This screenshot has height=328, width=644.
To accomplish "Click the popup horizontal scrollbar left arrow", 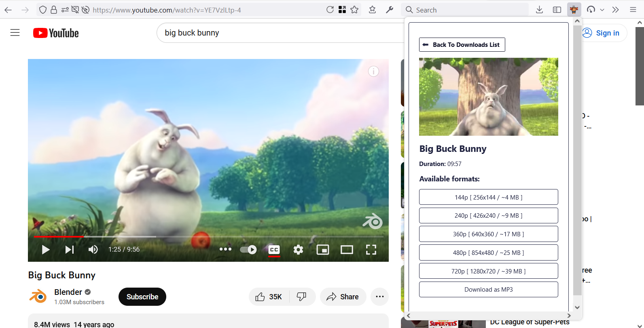I will [x=409, y=315].
